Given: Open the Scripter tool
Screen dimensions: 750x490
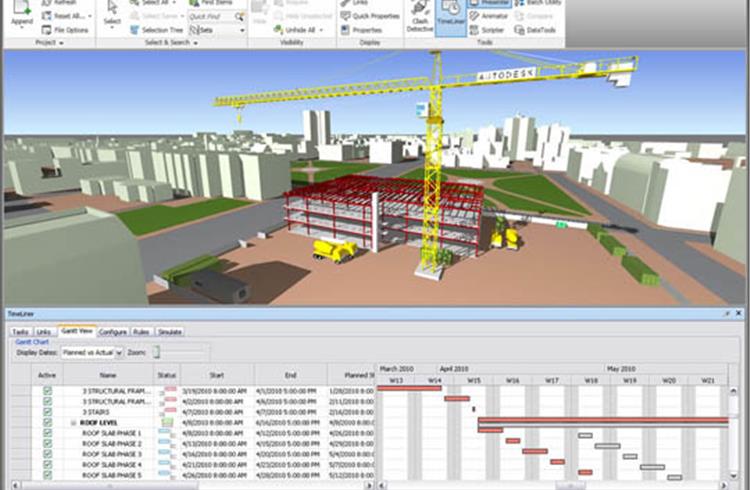Looking at the screenshot, I should pos(486,30).
